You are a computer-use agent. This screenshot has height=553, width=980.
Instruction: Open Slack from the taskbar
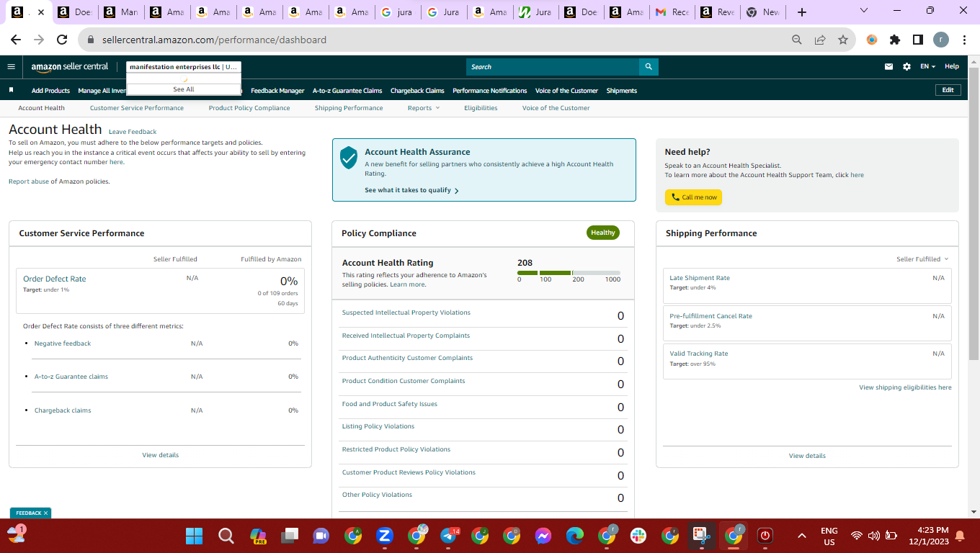(638, 536)
